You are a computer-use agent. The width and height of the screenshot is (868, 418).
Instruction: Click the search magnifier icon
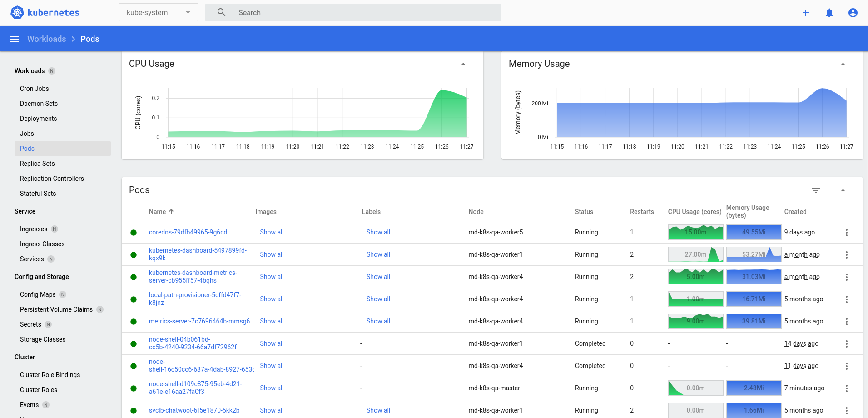pos(221,12)
